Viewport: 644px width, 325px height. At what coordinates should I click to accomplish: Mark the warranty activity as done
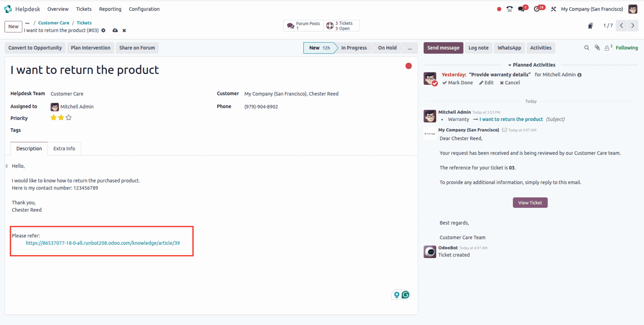458,83
